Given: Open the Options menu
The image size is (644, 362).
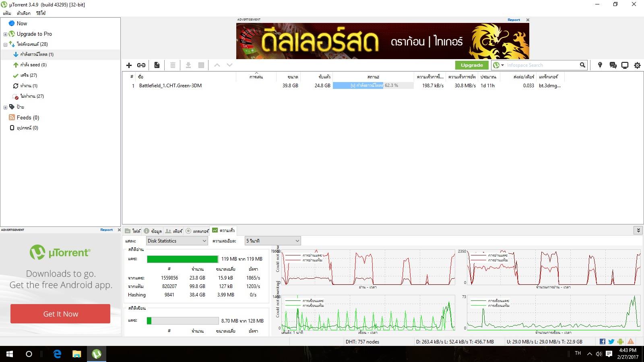Looking at the screenshot, I should 24,13.
